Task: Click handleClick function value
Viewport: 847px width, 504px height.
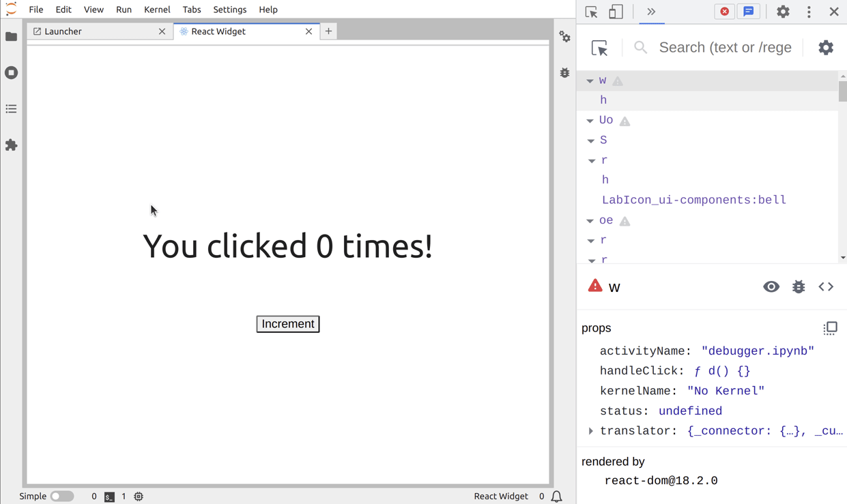Action: tap(721, 371)
